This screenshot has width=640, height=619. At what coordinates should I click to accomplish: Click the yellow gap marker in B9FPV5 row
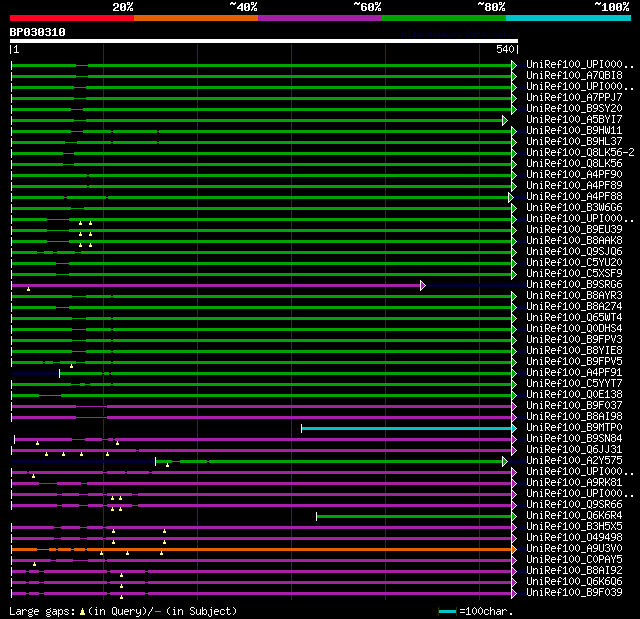71,366
